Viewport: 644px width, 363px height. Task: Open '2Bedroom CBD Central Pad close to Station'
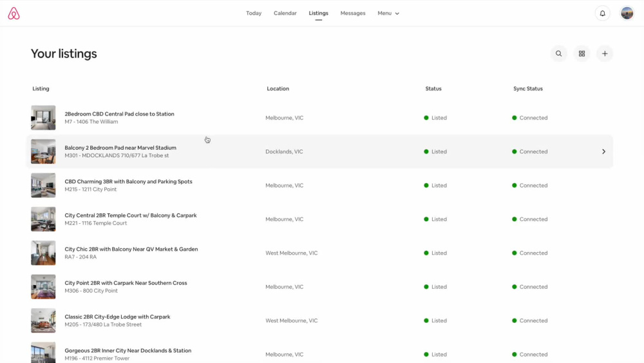[119, 114]
